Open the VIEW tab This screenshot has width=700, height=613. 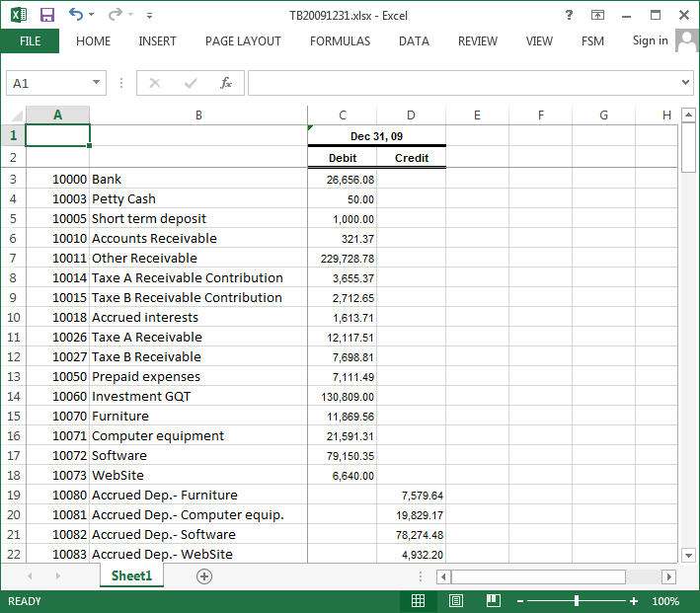click(539, 41)
